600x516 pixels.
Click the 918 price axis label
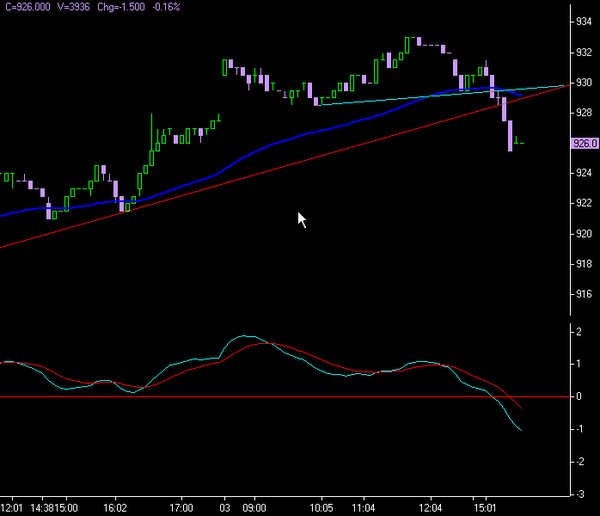coord(584,264)
